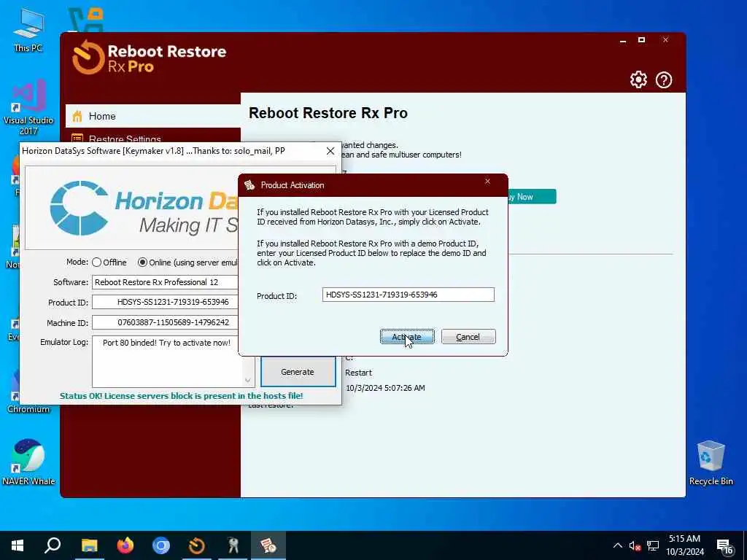Select the Chromium desktop shortcut
The image size is (747, 560).
pos(28,393)
